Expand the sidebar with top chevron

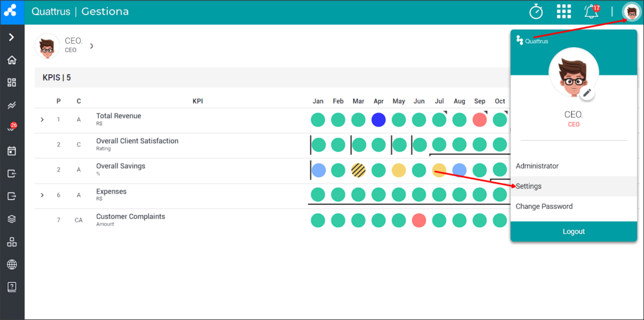tap(11, 37)
